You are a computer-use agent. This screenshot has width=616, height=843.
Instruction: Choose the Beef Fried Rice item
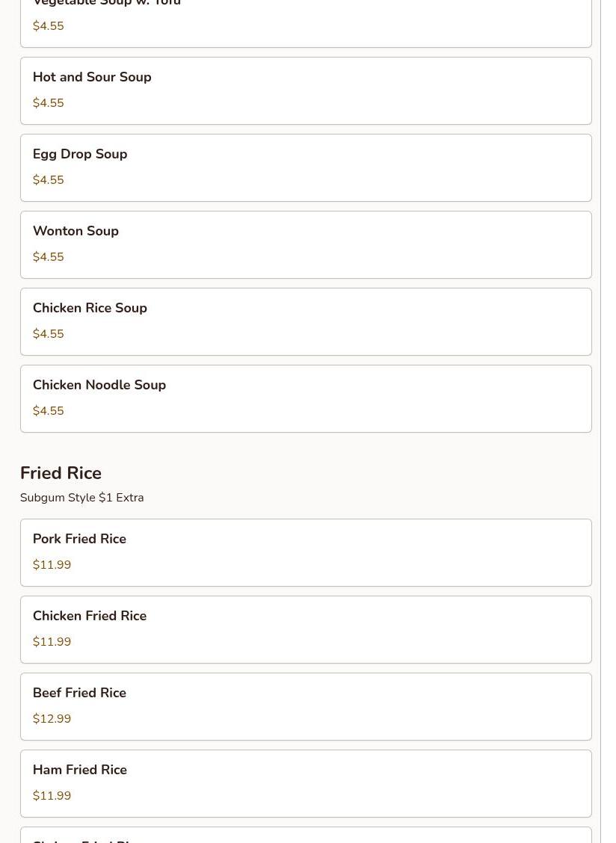coord(306,706)
